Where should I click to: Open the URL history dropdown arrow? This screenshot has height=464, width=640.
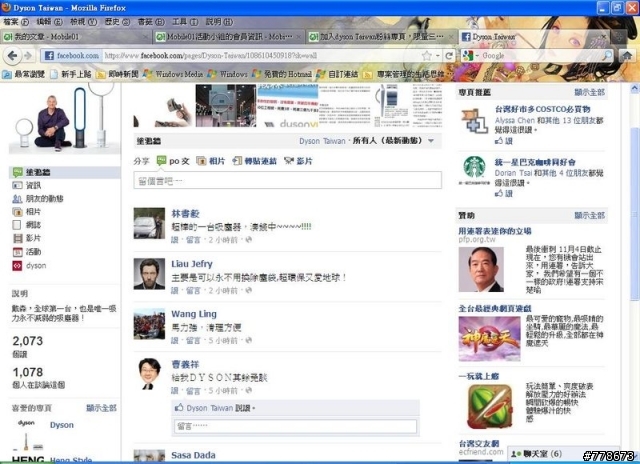(438, 56)
